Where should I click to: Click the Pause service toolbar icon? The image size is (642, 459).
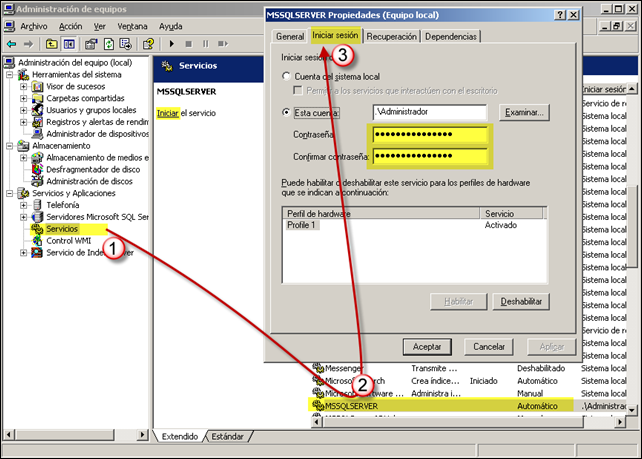[x=206, y=44]
